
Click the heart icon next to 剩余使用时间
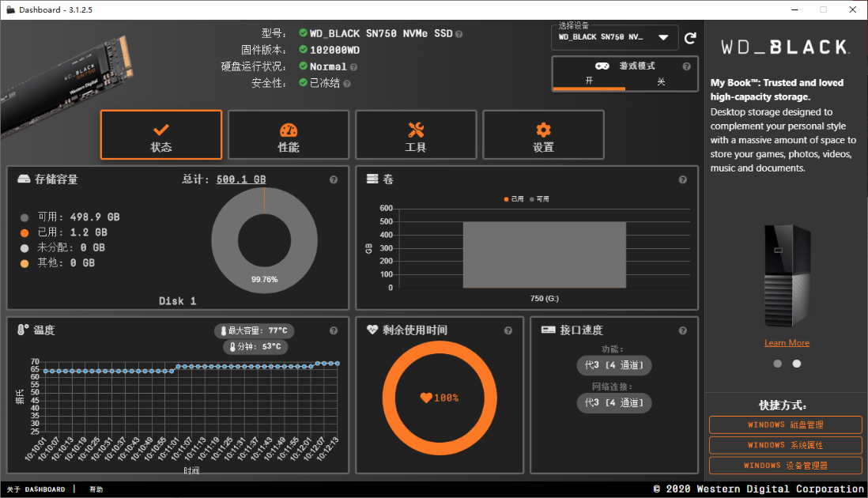point(372,330)
